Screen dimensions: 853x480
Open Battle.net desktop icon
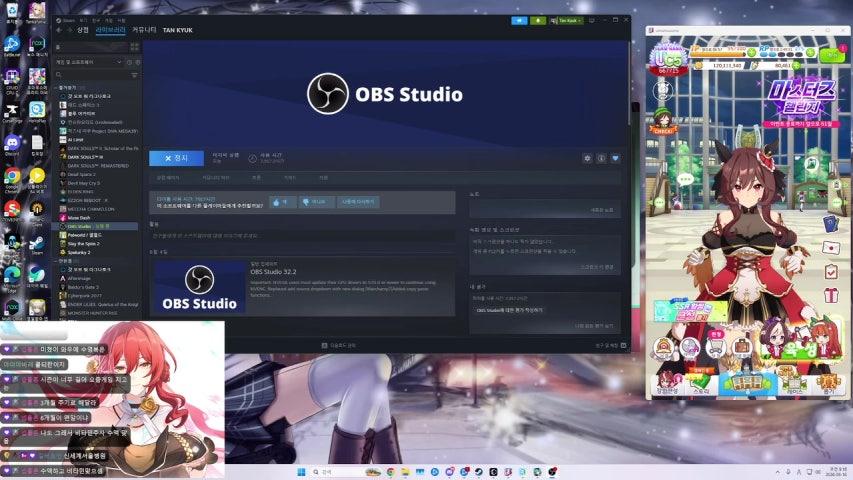(12, 46)
